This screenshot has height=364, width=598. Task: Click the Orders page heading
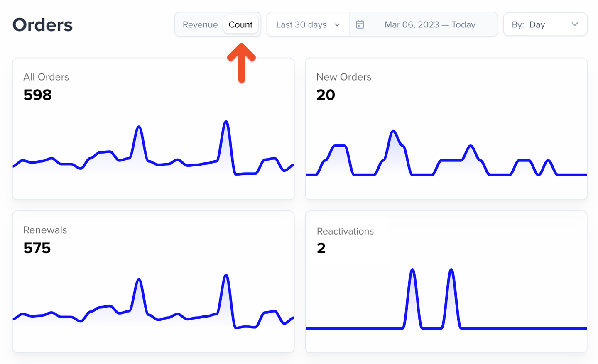42,25
